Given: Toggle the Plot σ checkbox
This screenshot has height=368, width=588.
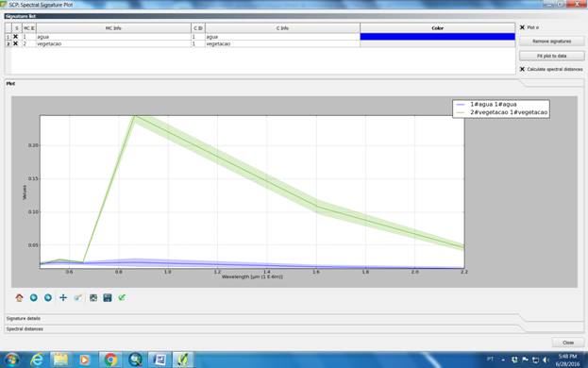Looking at the screenshot, I should [x=522, y=27].
